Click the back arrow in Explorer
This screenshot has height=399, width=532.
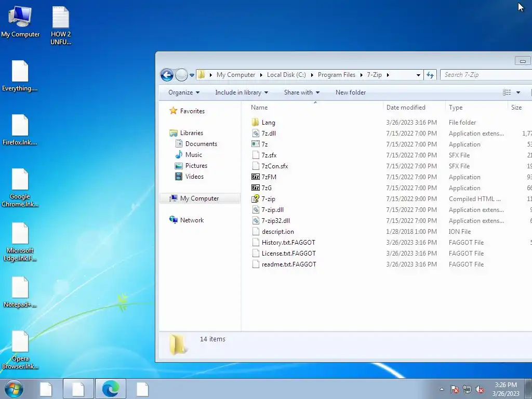click(x=167, y=75)
